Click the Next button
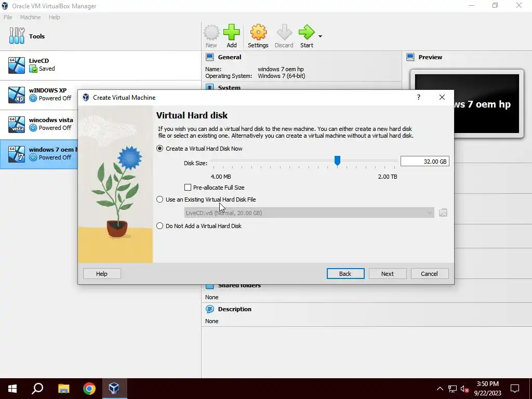 tap(388, 274)
